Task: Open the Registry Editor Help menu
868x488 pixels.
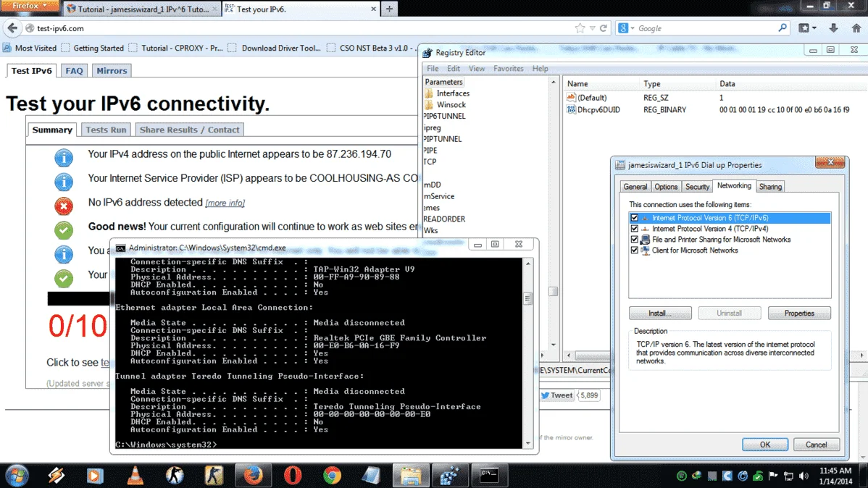Action: pyautogui.click(x=541, y=69)
